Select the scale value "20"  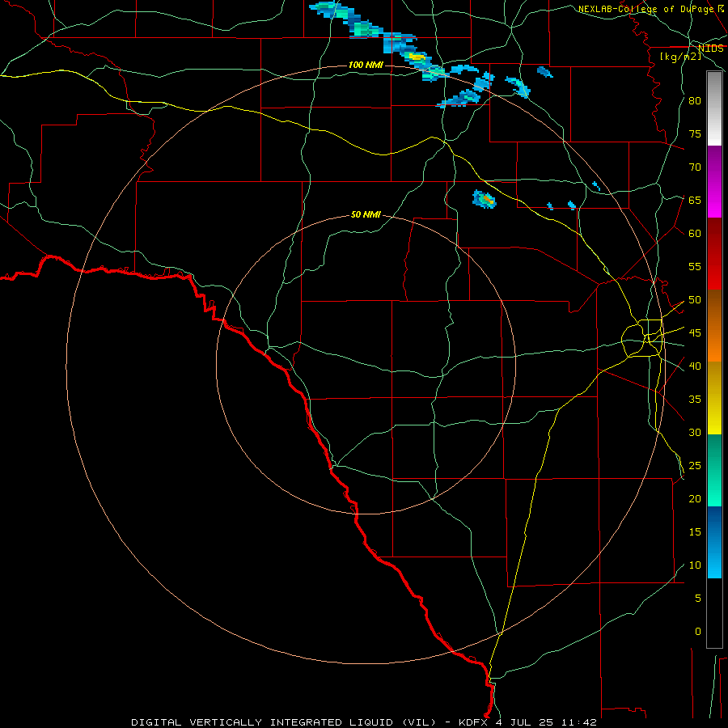[695, 498]
